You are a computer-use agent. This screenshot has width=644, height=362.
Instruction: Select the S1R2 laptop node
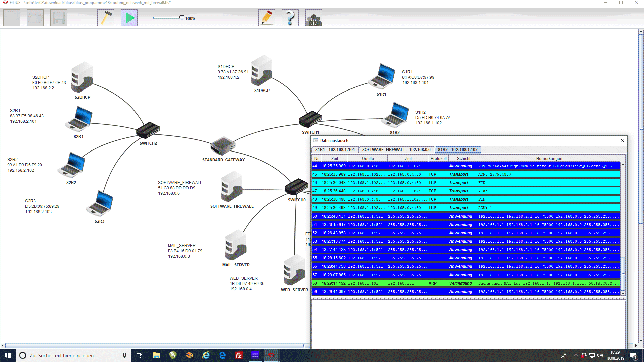[395, 115]
